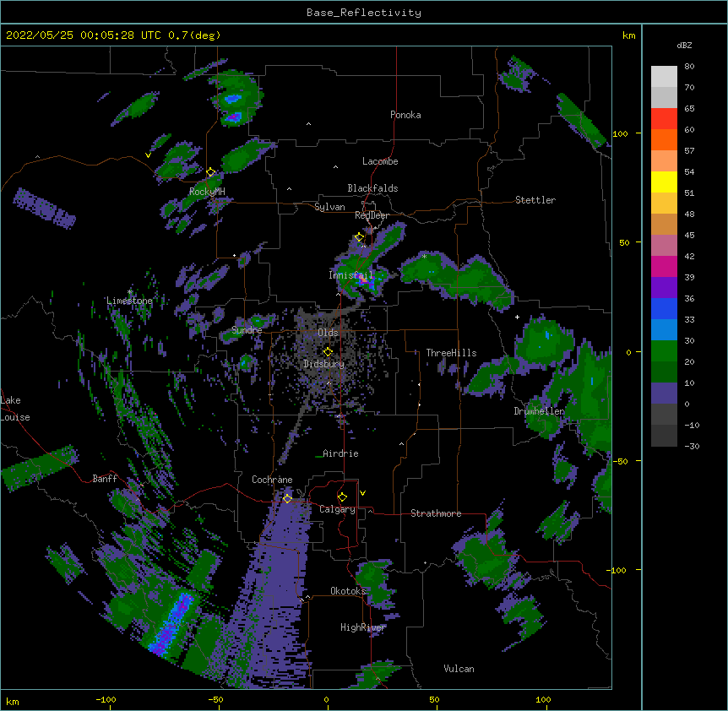Click the -100 tick on the bottom axis
Image resolution: width=728 pixels, height=711 pixels.
[106, 699]
